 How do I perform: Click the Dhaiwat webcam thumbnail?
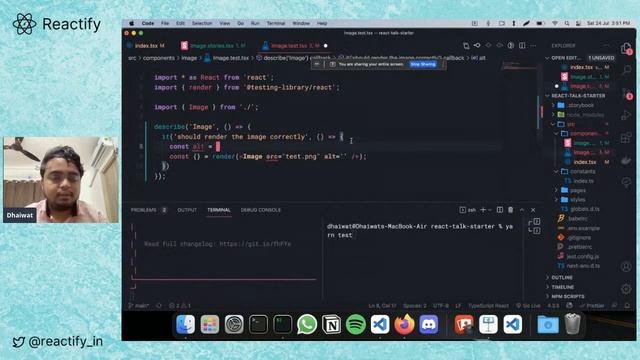pos(61,180)
